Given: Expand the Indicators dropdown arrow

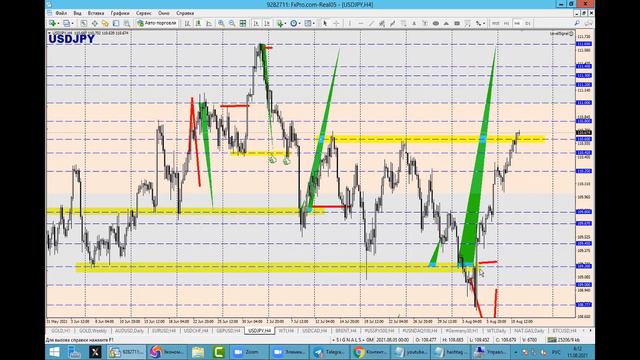Looking at the screenshot, I should (286, 23).
